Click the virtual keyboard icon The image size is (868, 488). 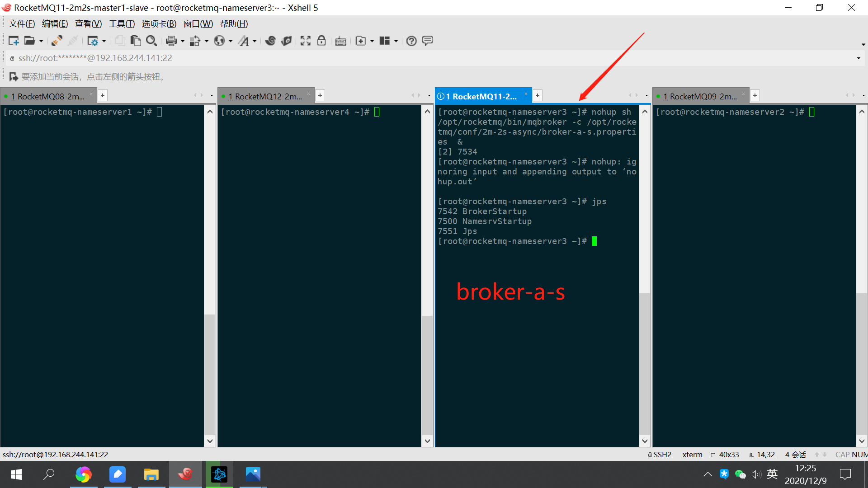[x=341, y=41]
